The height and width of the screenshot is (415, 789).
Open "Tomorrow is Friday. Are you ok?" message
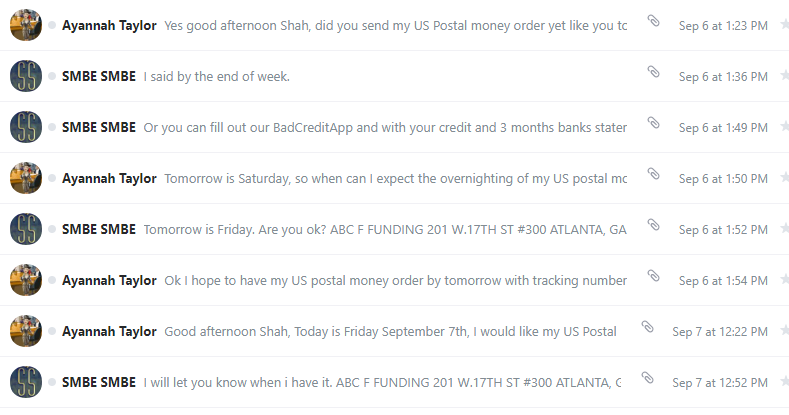(x=394, y=229)
